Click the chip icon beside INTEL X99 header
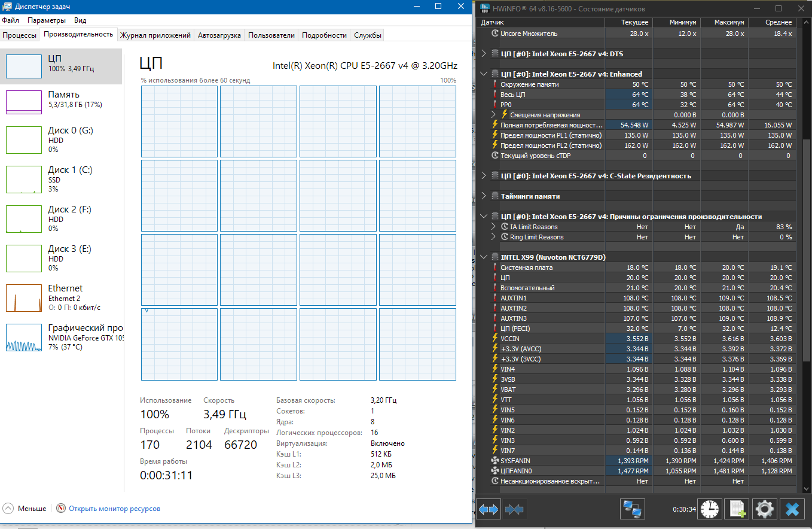The image size is (812, 529). (494, 257)
